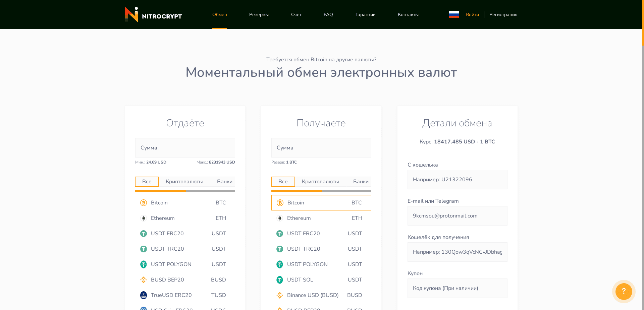Viewport: 644px width, 310px height.
Task: Click the Ethereum icon in 'Получаете' list
Action: [280, 218]
